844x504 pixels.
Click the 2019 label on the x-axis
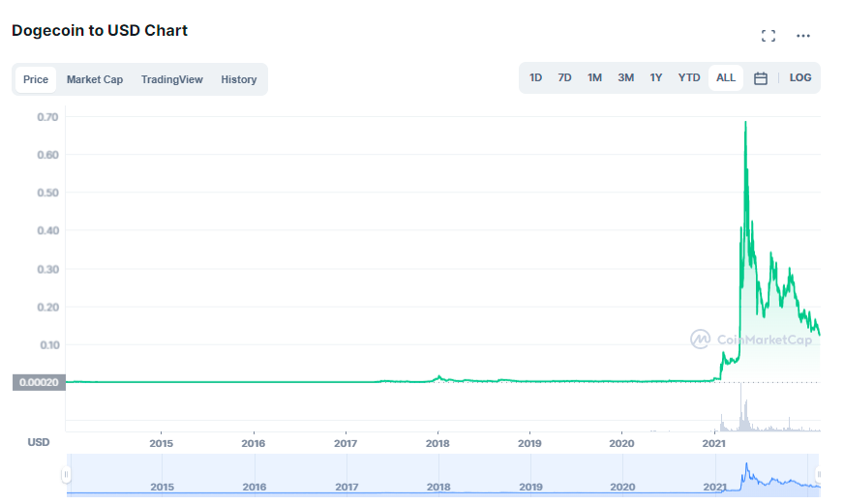click(x=529, y=443)
